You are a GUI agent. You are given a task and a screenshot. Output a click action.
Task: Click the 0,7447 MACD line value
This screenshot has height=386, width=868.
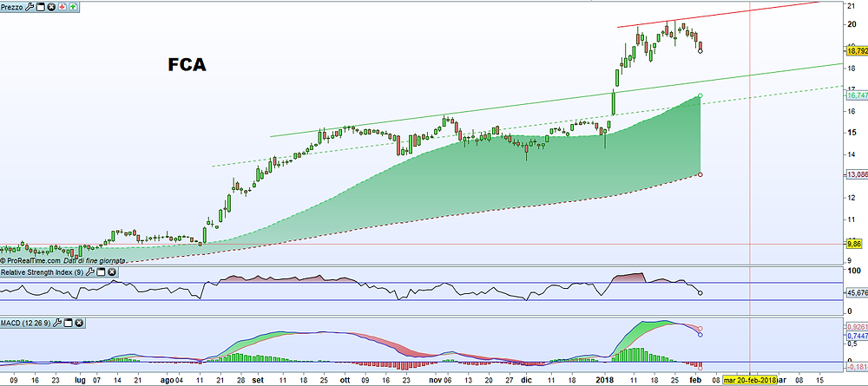coord(858,335)
